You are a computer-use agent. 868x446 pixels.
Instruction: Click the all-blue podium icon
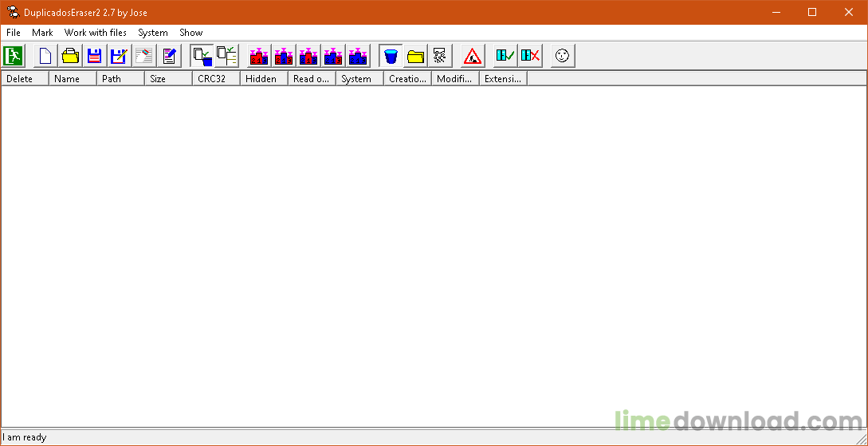point(358,56)
